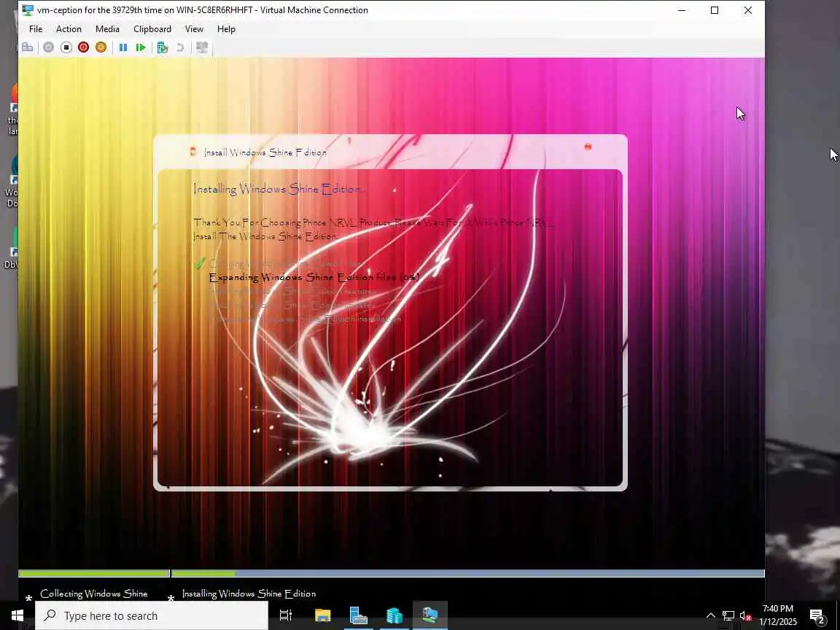Click the greyed-out Start VM toolbar button
This screenshot has width=840, height=630.
(x=48, y=47)
